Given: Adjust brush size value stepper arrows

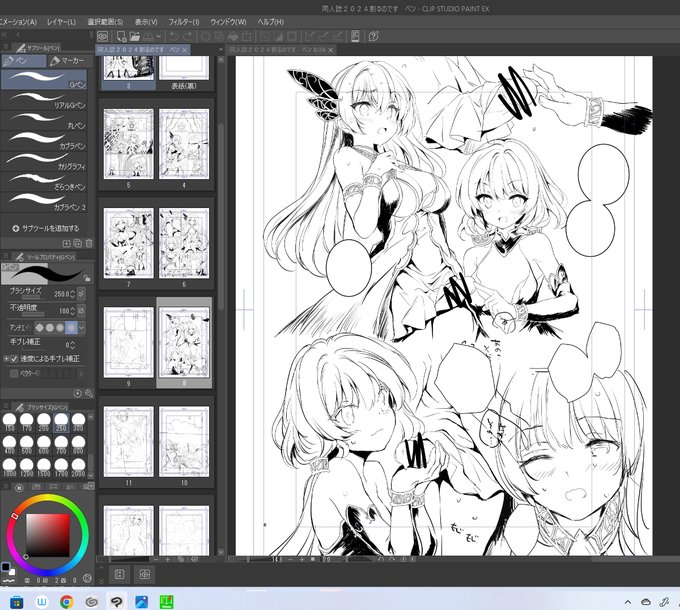Looking at the screenshot, I should (x=72, y=294).
